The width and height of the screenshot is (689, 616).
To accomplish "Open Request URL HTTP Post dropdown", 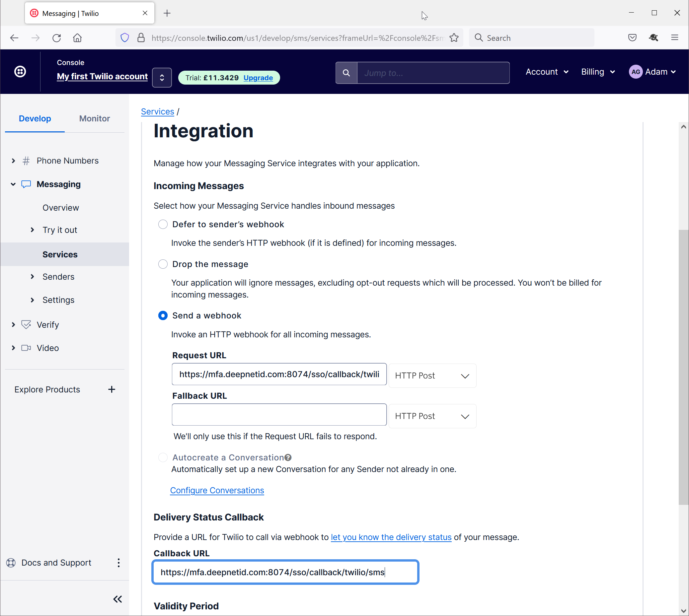I will pos(432,376).
